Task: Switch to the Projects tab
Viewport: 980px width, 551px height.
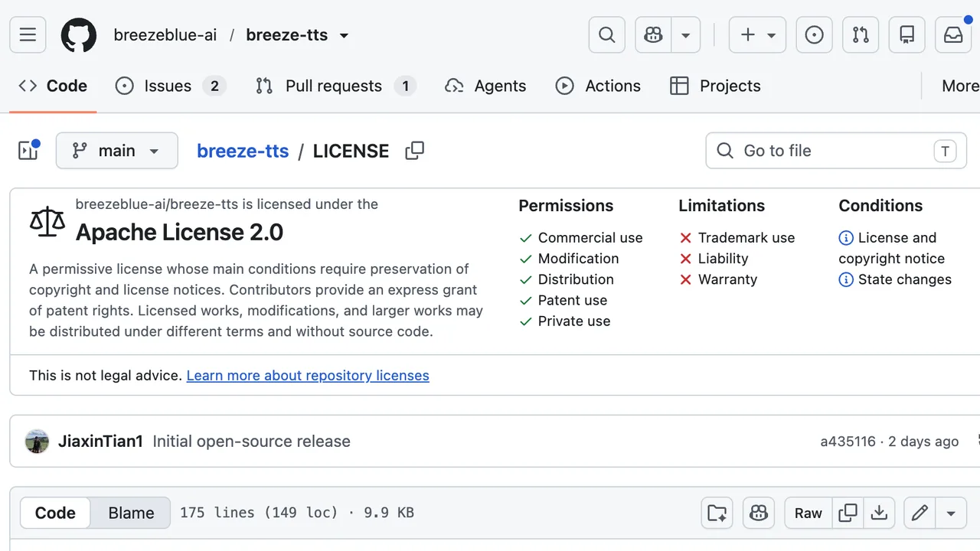Action: click(x=715, y=86)
